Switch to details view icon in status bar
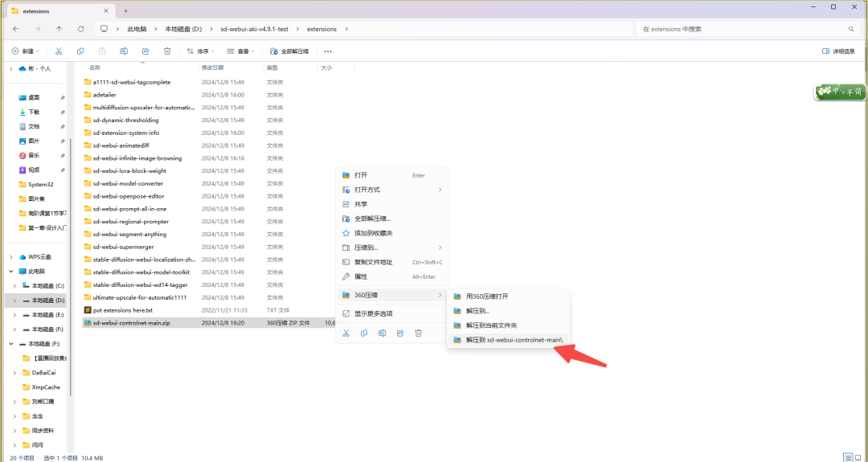The height and width of the screenshot is (462, 868). point(848,457)
